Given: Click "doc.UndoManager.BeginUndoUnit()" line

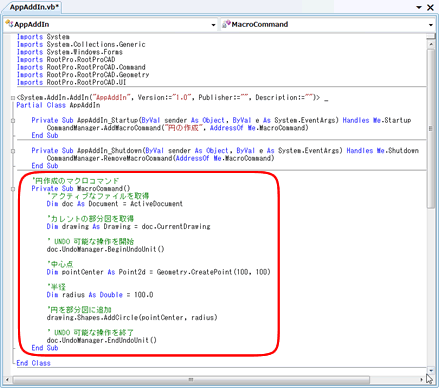Looking at the screenshot, I should tap(105, 249).
